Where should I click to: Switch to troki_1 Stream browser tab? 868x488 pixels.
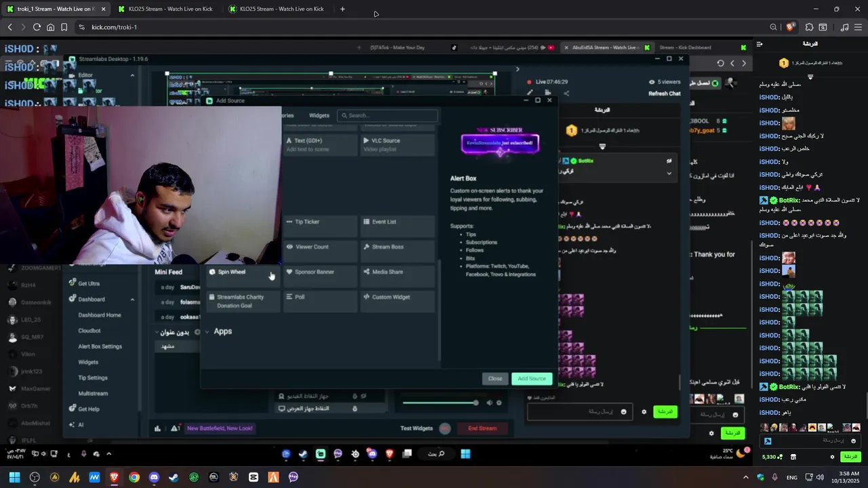(54, 9)
